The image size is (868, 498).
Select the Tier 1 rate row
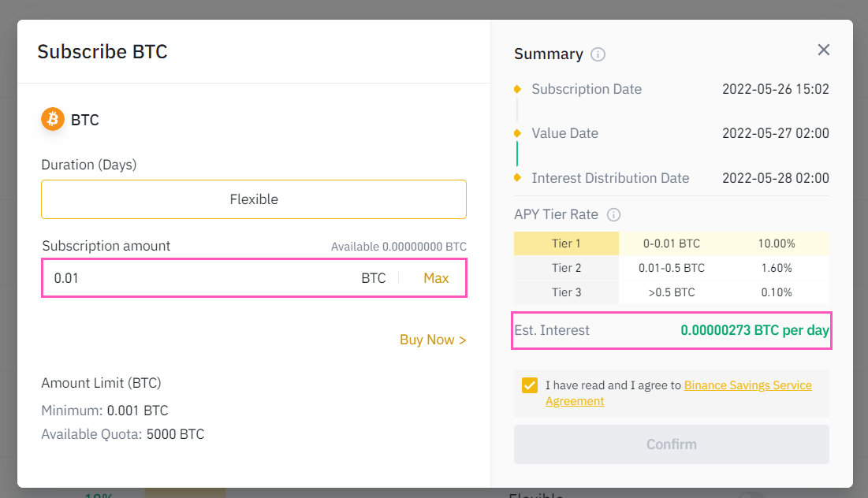pyautogui.click(x=671, y=243)
